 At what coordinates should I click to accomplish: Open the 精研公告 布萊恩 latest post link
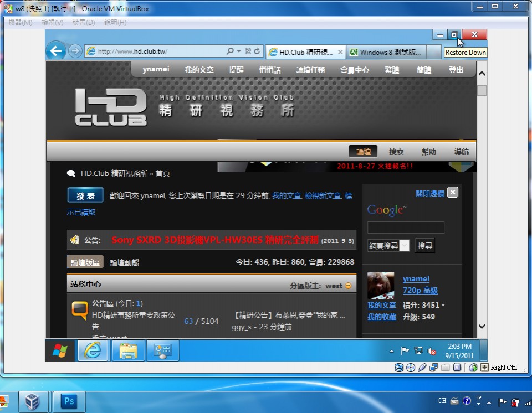[x=288, y=315]
